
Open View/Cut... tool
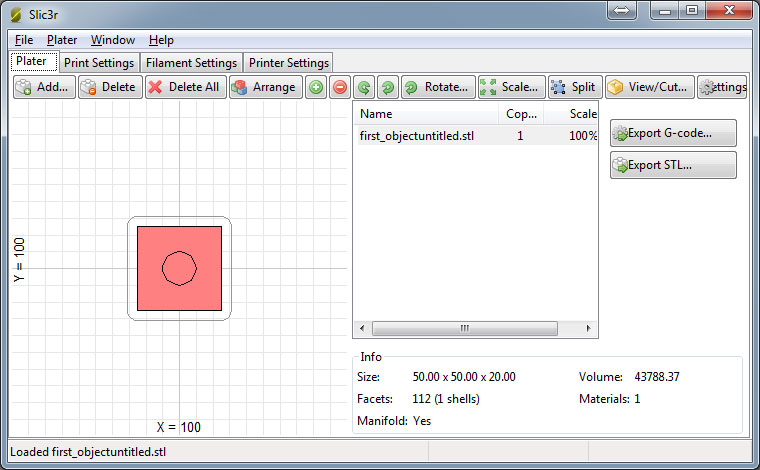click(x=649, y=87)
